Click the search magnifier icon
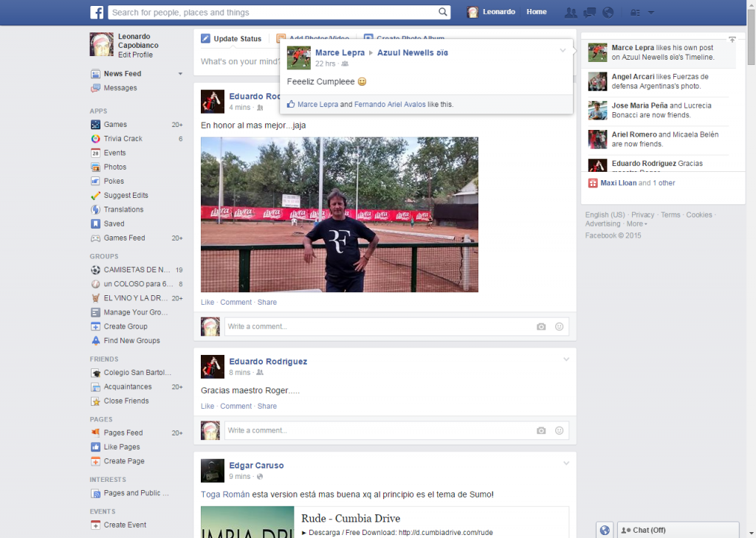 tap(442, 12)
